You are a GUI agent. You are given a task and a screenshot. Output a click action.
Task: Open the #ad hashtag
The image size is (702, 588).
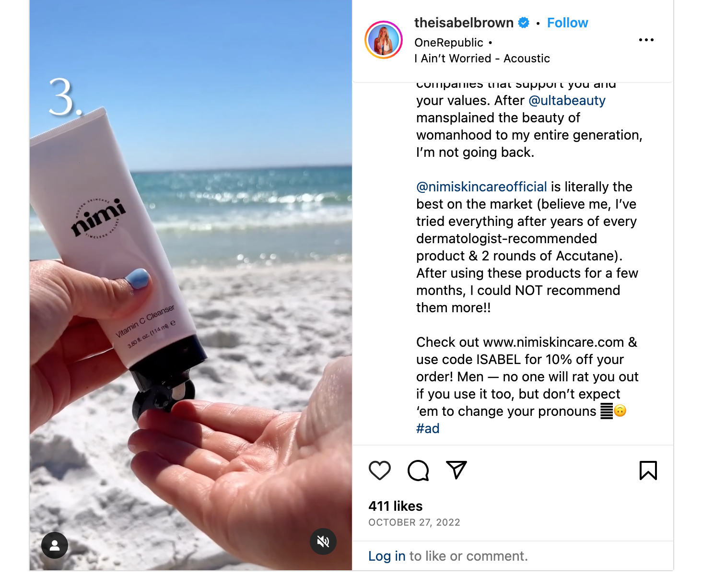(x=428, y=428)
